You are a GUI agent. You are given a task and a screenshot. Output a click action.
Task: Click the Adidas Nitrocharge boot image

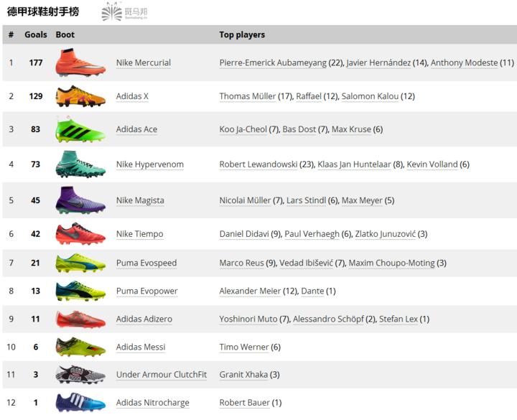coord(80,403)
